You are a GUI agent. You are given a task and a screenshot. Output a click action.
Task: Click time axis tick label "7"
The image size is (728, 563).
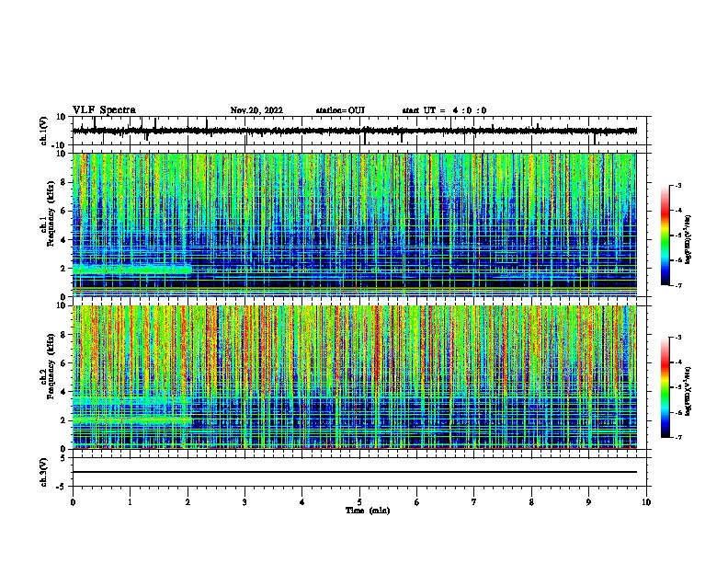pyautogui.click(x=474, y=502)
